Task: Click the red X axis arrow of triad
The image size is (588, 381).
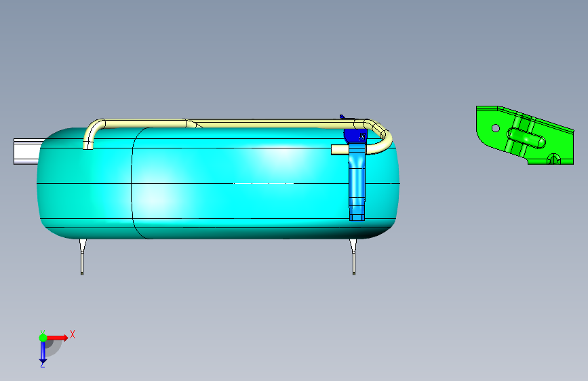Action: pyautogui.click(x=57, y=338)
